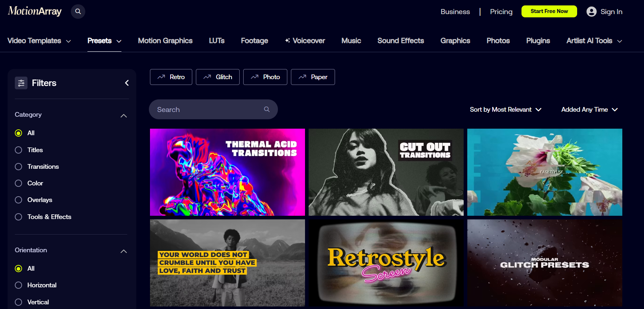Open the Motion Graphics tab
Screen dimensions: 644x309
(165, 40)
